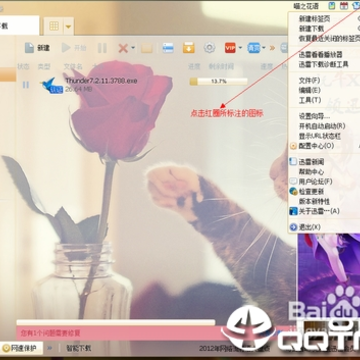Image resolution: width=360 pixels, height=360 pixels.
Task: Select 新建下载 from the menu
Action: pyautogui.click(x=311, y=29)
